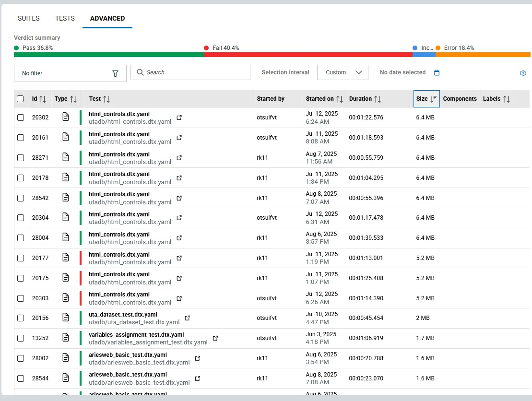Toggle the Size column sort icon

[x=433, y=99]
